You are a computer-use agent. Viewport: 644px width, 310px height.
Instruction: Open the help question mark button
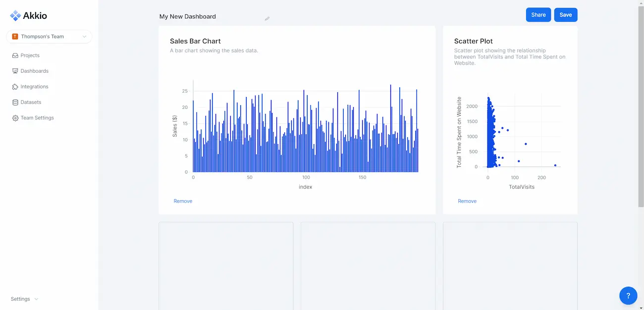pyautogui.click(x=628, y=296)
